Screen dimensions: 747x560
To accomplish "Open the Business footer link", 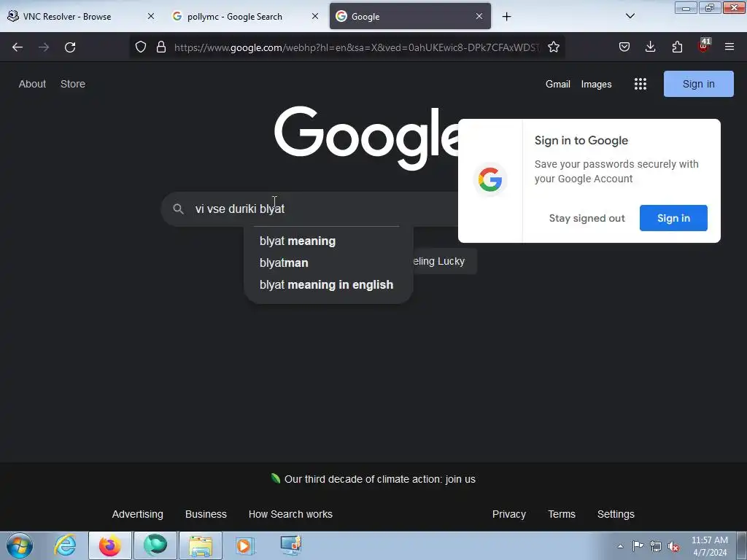I will tap(206, 514).
